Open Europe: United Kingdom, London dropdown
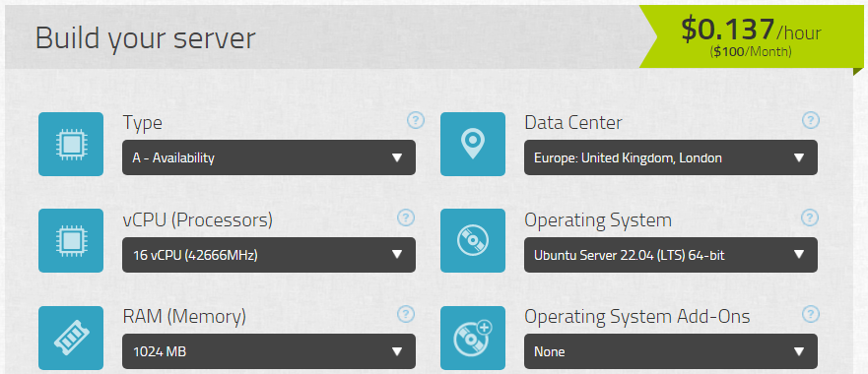 pyautogui.click(x=671, y=157)
